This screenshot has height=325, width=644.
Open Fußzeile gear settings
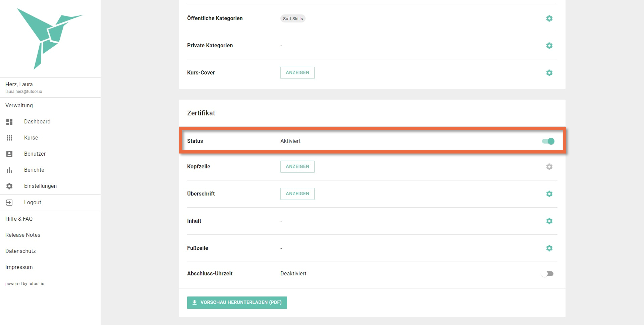[549, 248]
